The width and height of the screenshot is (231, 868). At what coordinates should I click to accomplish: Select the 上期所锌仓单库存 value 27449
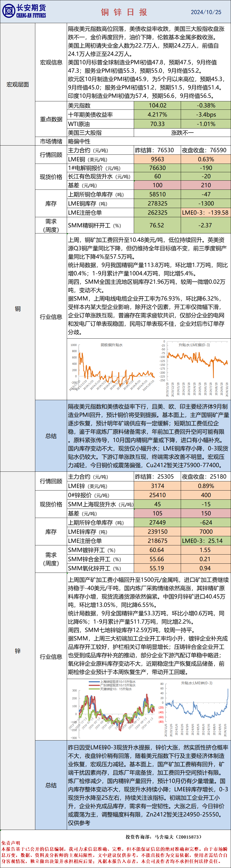157,522
